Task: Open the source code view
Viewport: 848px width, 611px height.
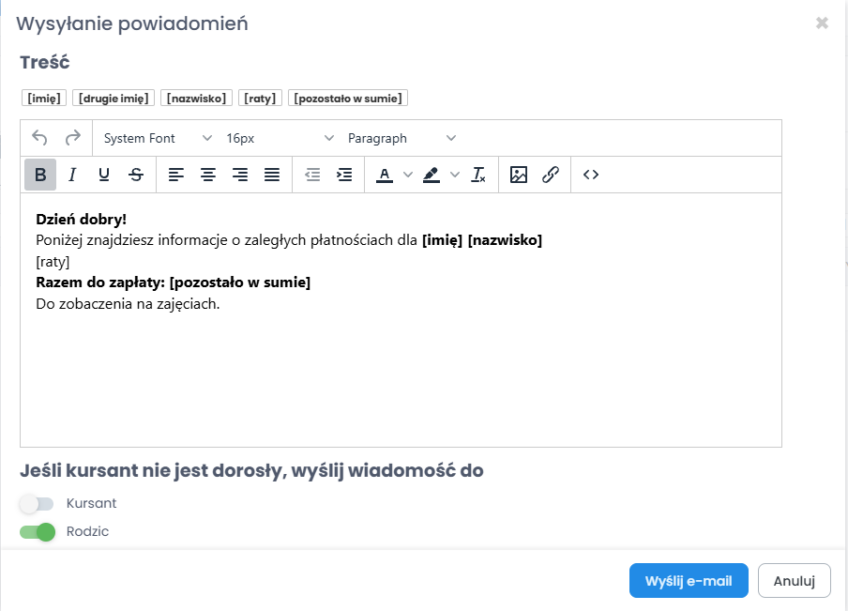Action: 591,175
